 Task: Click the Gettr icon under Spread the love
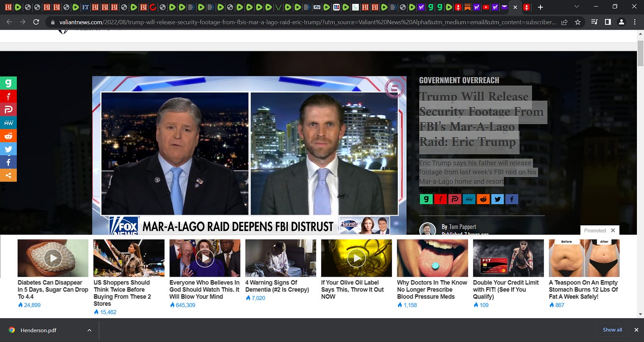(441, 199)
